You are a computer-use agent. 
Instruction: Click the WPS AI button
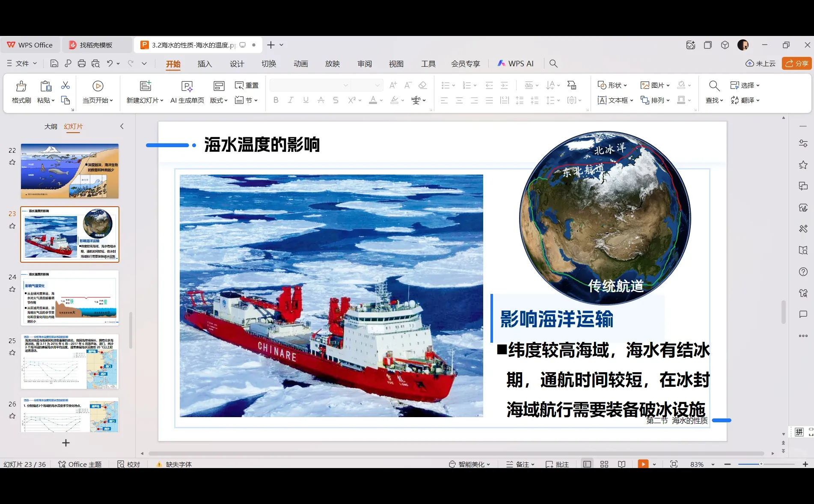pyautogui.click(x=515, y=64)
